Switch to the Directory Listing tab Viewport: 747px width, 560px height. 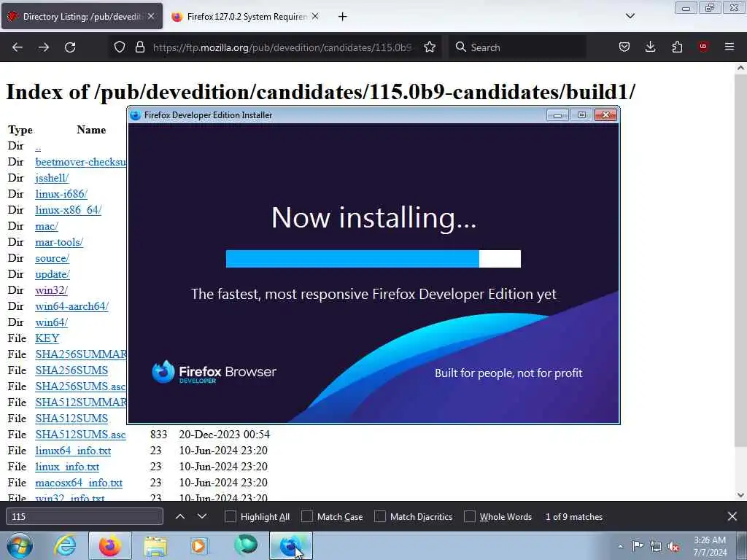(82, 16)
